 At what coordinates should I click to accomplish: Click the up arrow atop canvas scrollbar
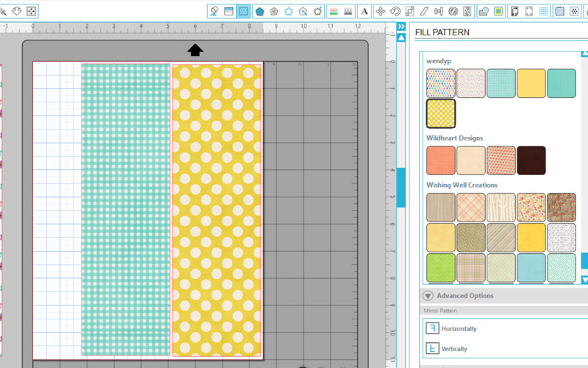[x=401, y=38]
